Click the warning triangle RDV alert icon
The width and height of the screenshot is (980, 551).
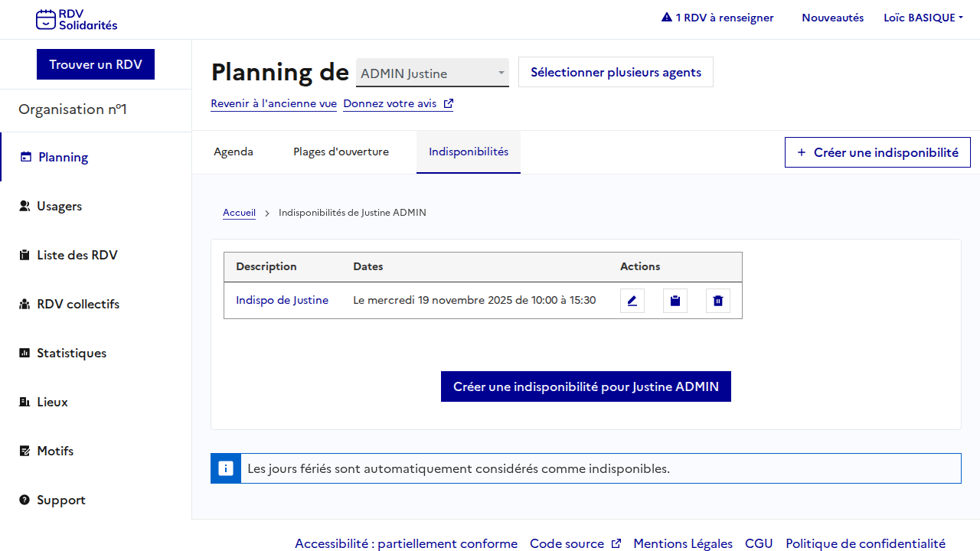[x=666, y=18]
